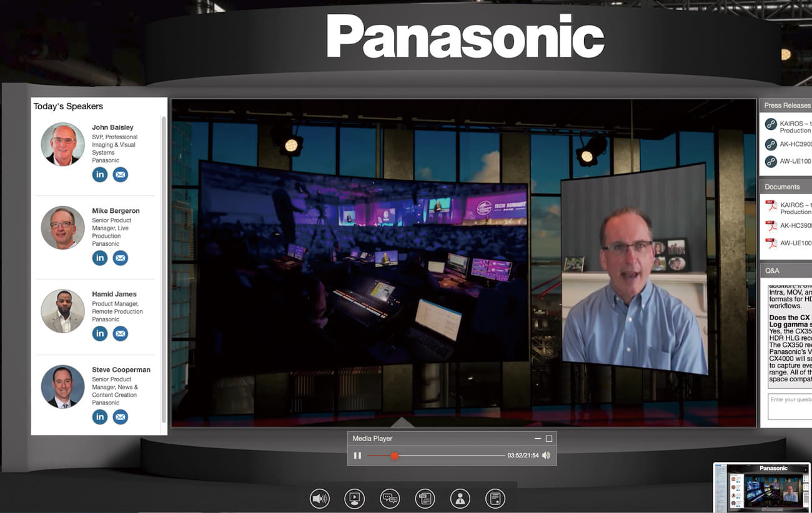Click the Mike Bergeron name text
The image size is (812, 513).
(116, 211)
